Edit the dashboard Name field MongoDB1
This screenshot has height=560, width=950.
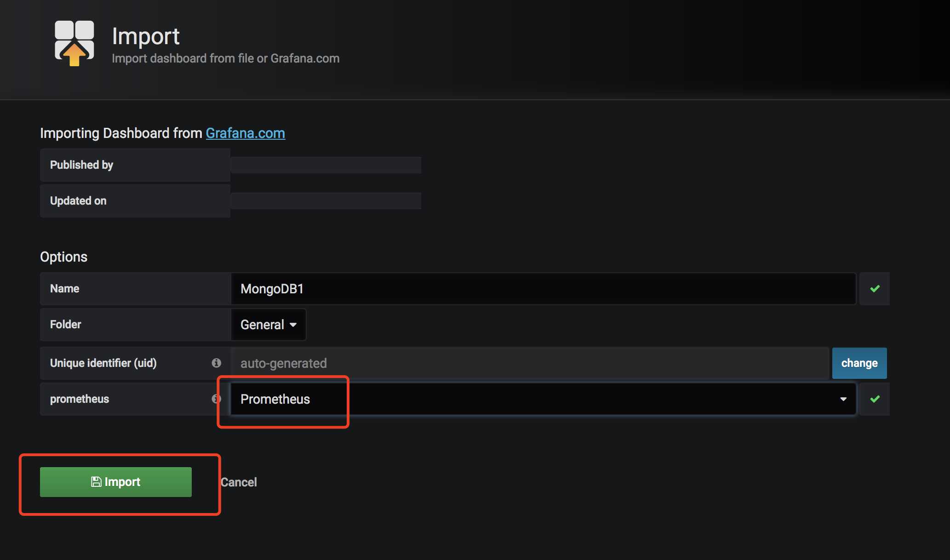[x=543, y=289]
